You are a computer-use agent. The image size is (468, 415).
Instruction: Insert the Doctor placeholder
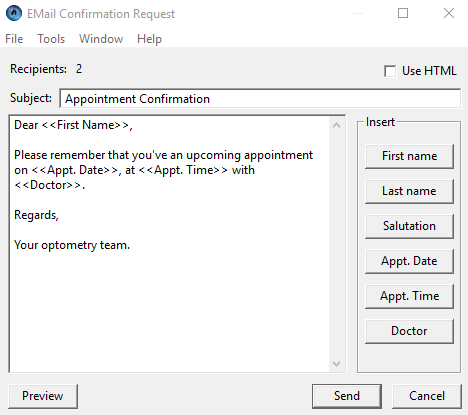[x=409, y=331]
